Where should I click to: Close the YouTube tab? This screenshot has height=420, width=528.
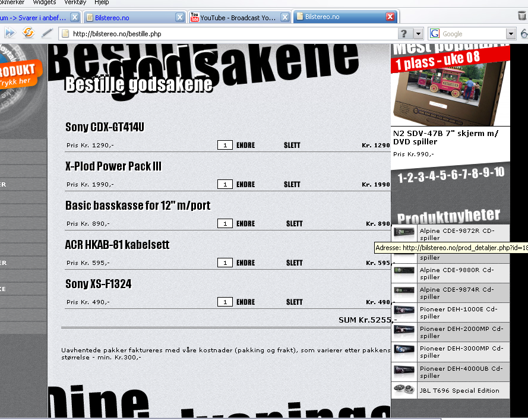[x=285, y=17]
